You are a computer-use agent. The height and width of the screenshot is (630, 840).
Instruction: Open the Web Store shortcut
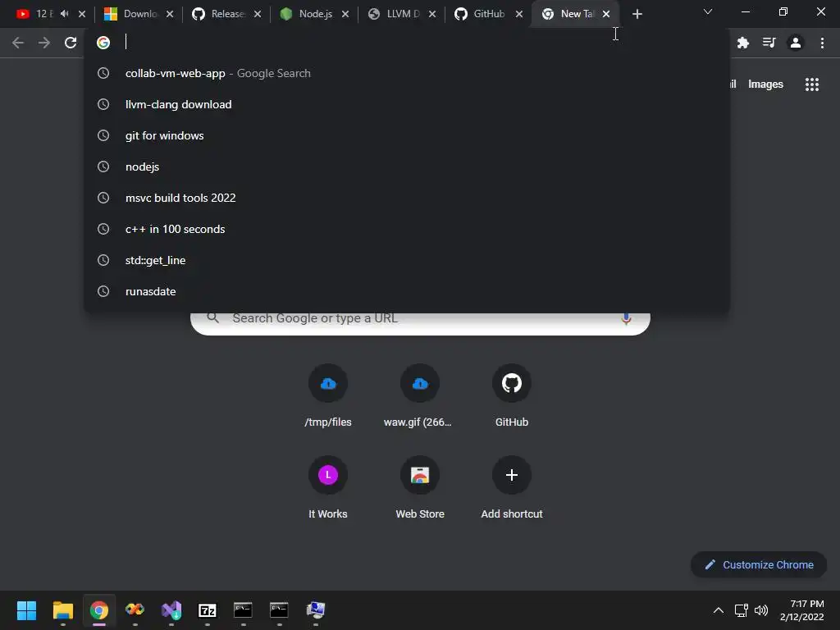pyautogui.click(x=420, y=487)
